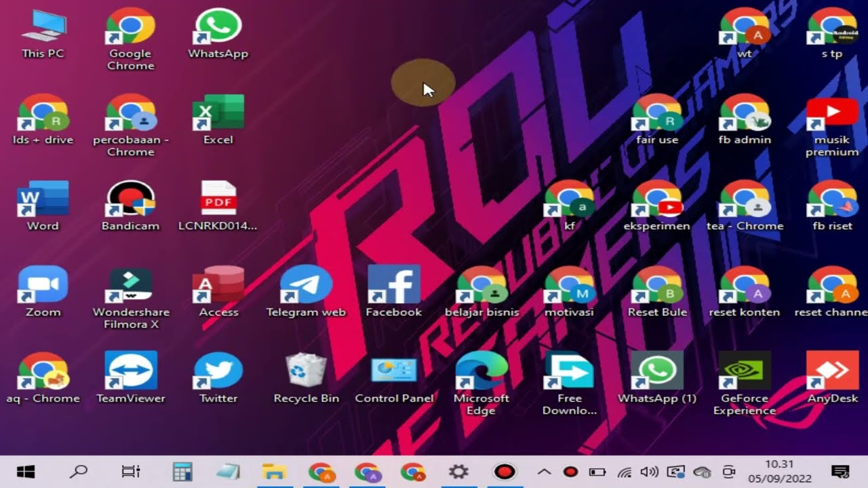Open Settings gear on the taskbar
868x488 pixels.
pyautogui.click(x=458, y=472)
